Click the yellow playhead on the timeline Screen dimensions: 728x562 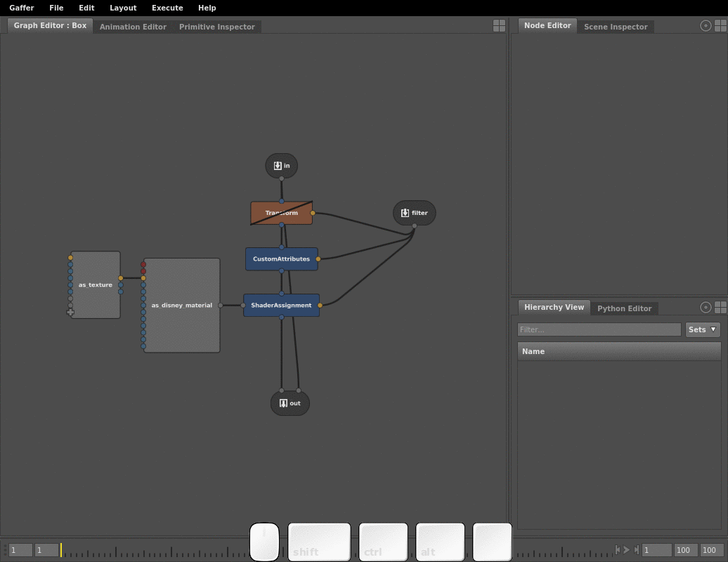pyautogui.click(x=61, y=550)
